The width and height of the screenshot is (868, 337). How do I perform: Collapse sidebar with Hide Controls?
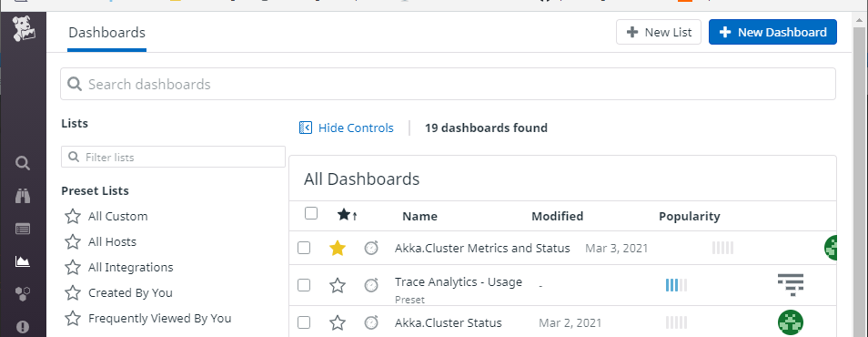coord(346,128)
